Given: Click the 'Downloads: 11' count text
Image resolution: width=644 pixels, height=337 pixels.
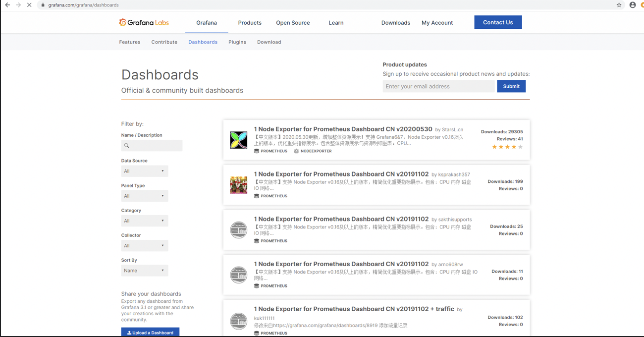Looking at the screenshot, I should [x=507, y=272].
